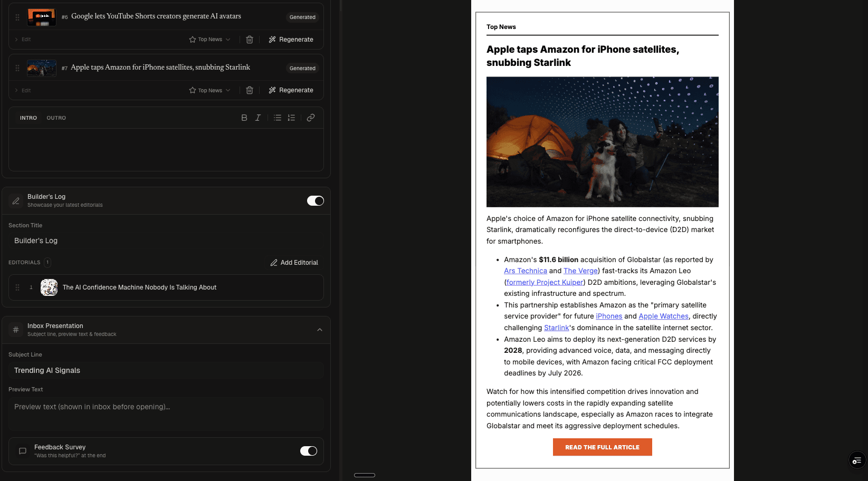Click the Preview Text input field
Viewport: 868px width, 481px height.
166,413
